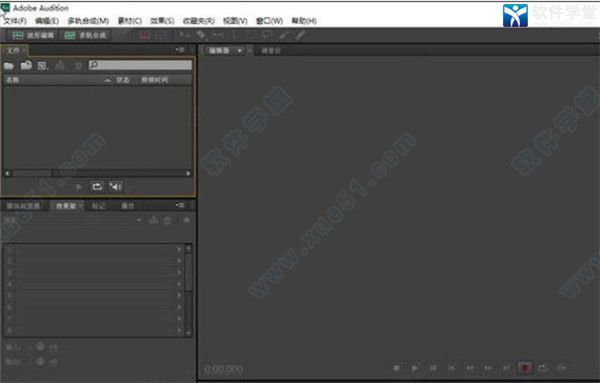Click the save preset icon in Effects Rack

coord(153,220)
